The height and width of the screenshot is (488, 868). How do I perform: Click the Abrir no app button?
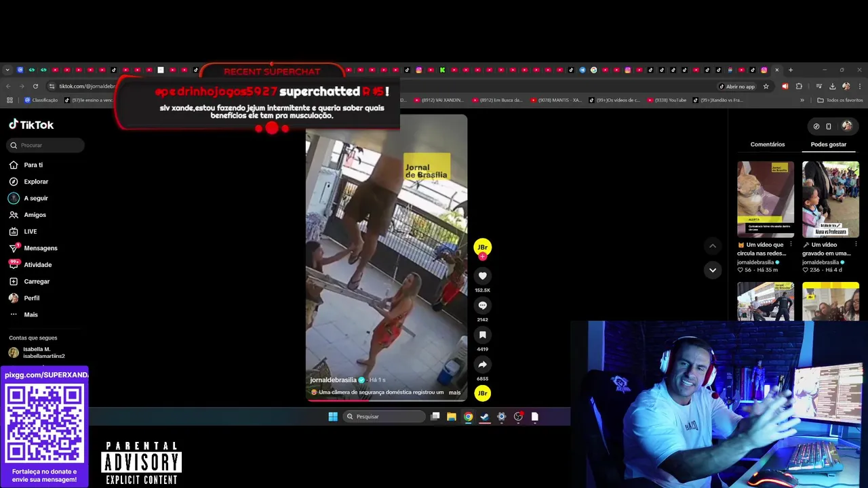click(736, 87)
